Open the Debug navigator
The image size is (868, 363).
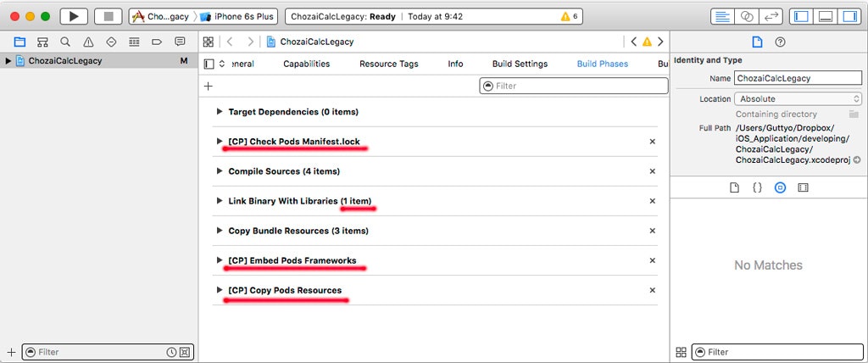[134, 42]
